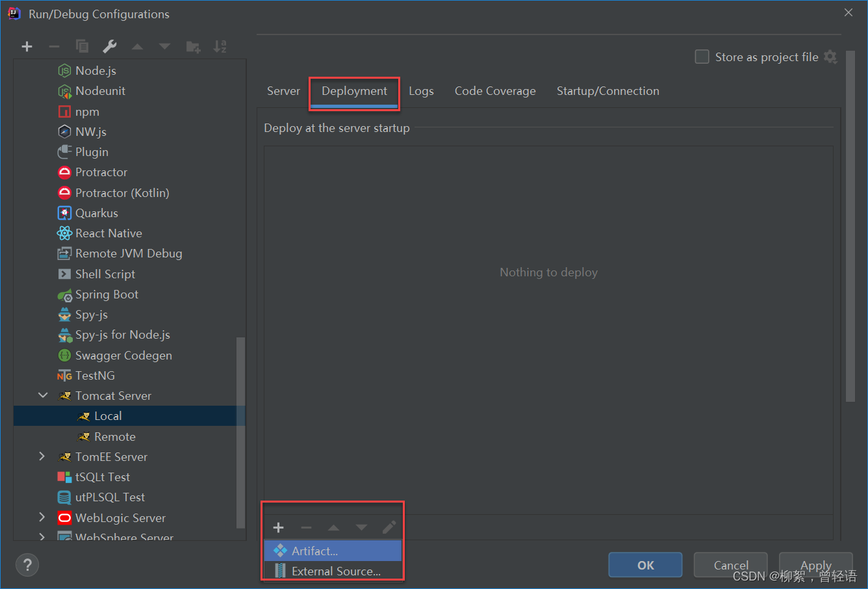Choose Artifact... from the popup menu

pyautogui.click(x=333, y=551)
